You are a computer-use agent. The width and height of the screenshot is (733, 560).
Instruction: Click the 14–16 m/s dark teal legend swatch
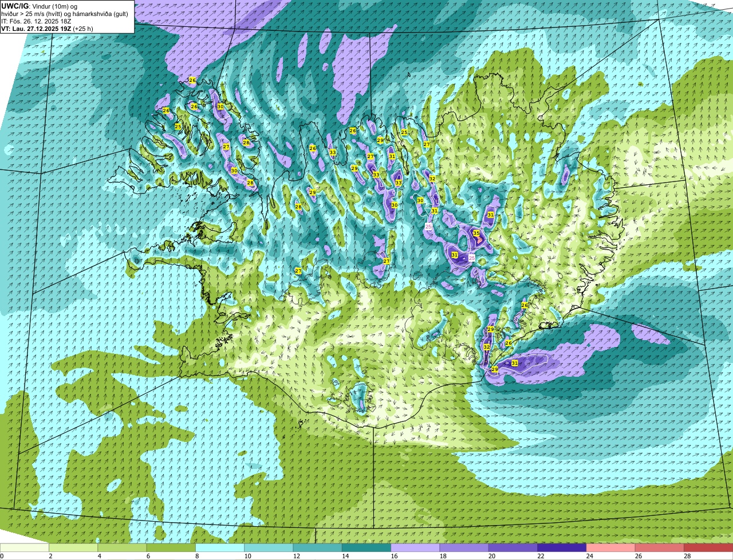pos(366,547)
